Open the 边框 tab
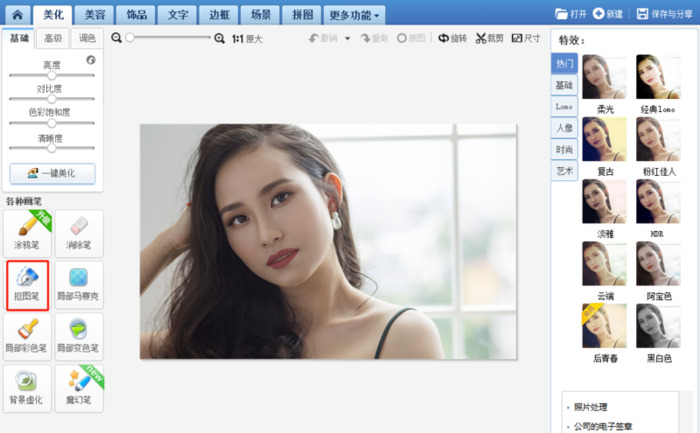700x433 pixels. point(219,15)
